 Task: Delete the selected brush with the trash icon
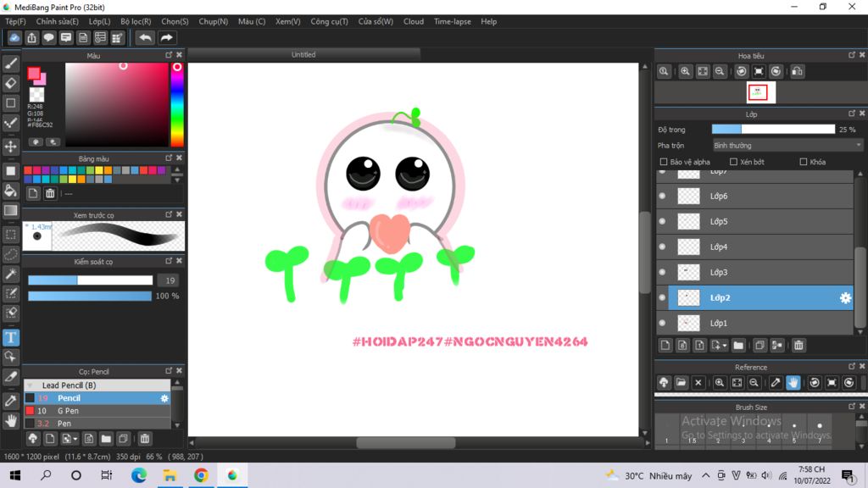click(144, 439)
